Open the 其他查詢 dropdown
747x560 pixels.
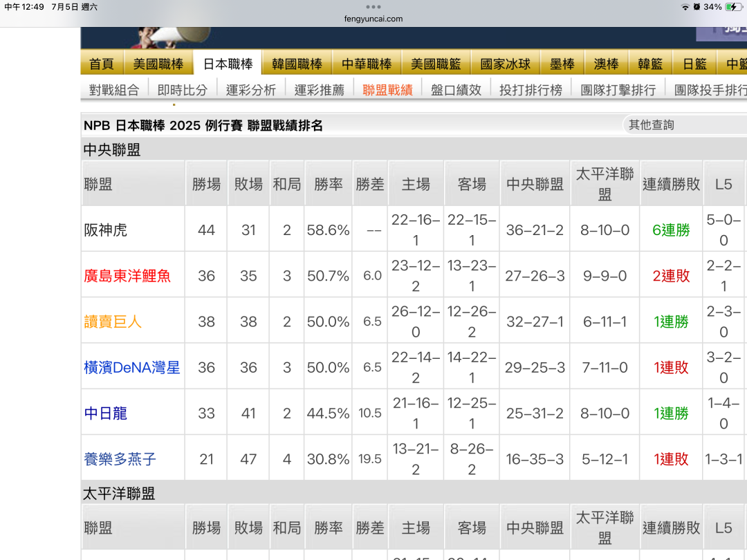tap(685, 125)
